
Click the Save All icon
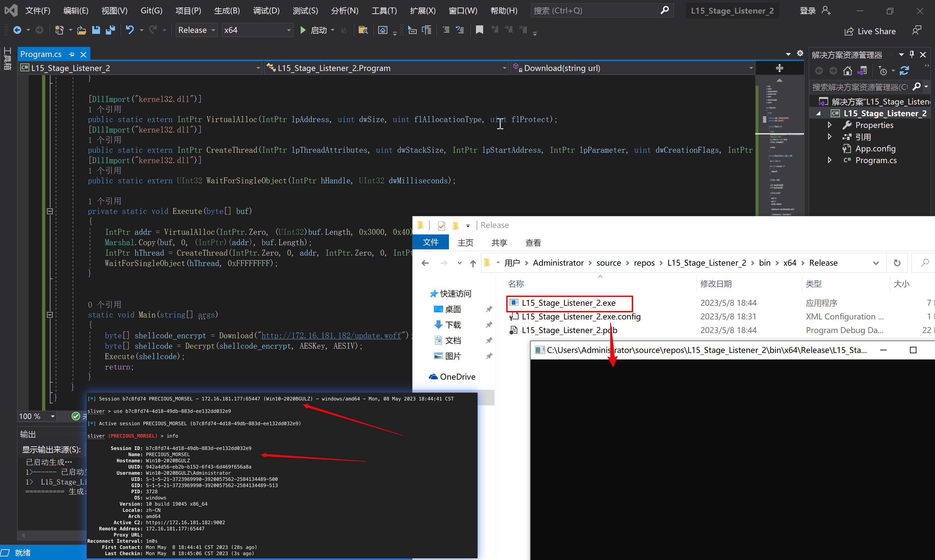pos(110,30)
